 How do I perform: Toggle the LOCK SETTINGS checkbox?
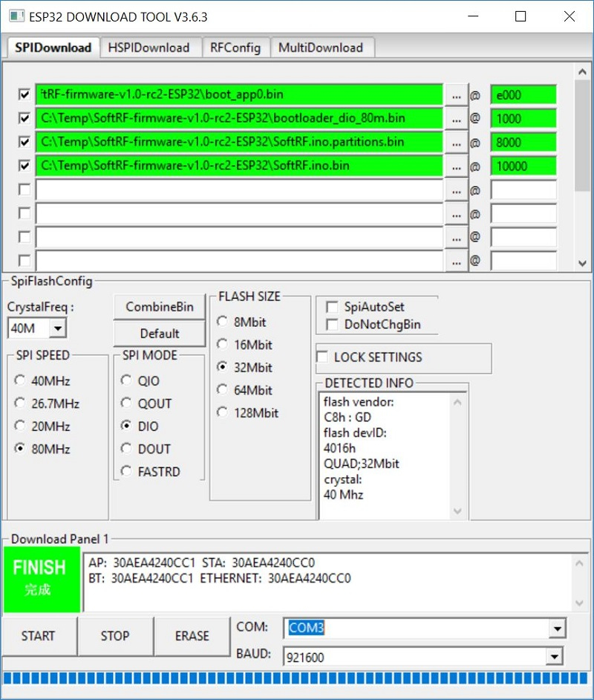pos(322,357)
